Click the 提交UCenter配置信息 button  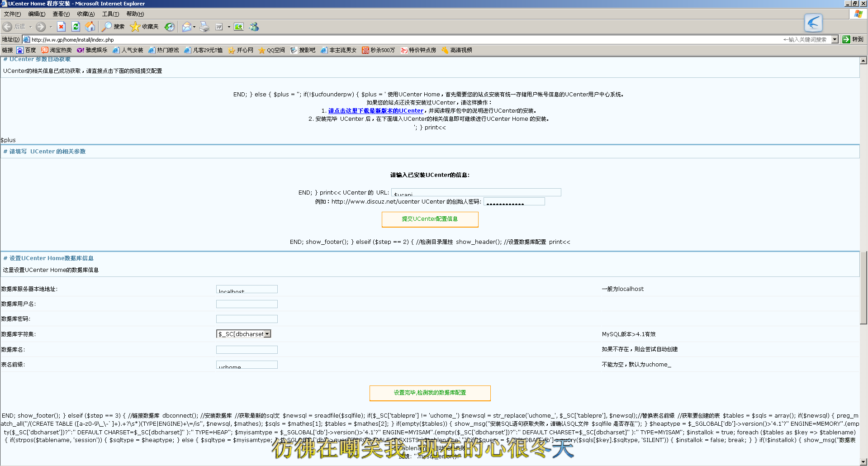[x=430, y=219]
